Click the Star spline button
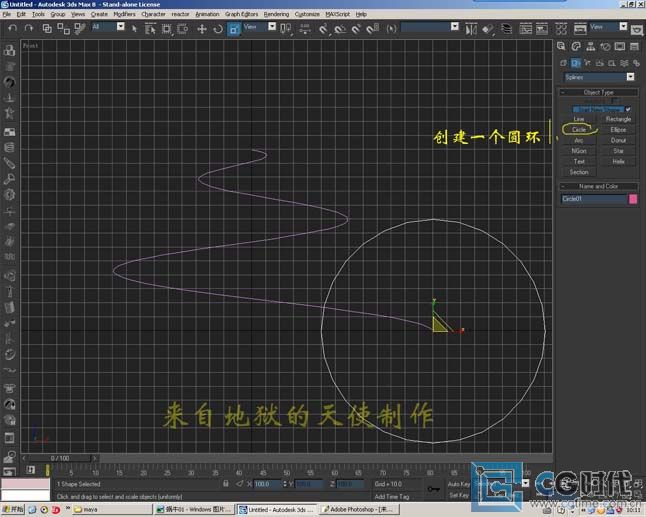 coord(618,151)
